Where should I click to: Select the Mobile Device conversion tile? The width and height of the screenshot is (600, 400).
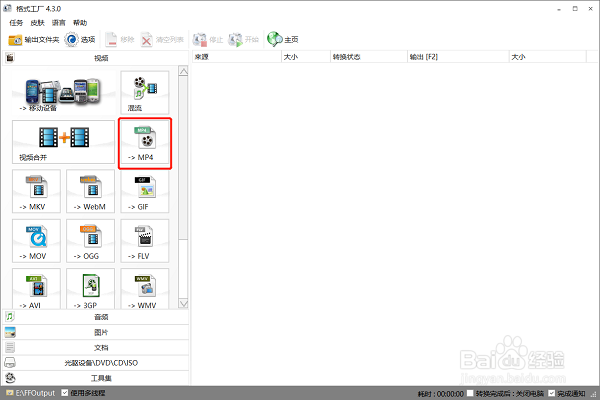[64, 93]
